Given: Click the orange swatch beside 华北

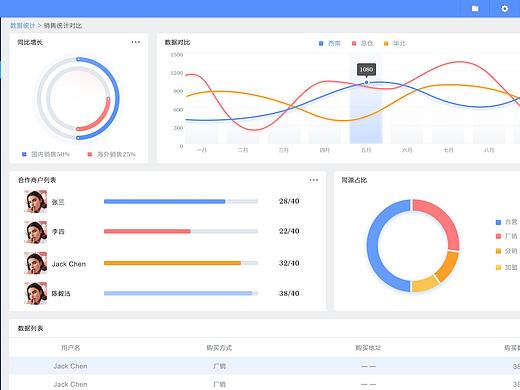Looking at the screenshot, I should tap(386, 43).
